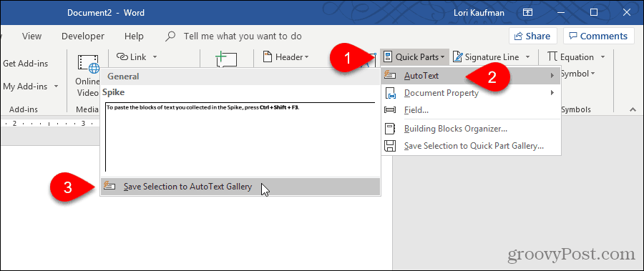This screenshot has height=271, width=644.
Task: Click the Spike entry title
Action: tap(114, 92)
